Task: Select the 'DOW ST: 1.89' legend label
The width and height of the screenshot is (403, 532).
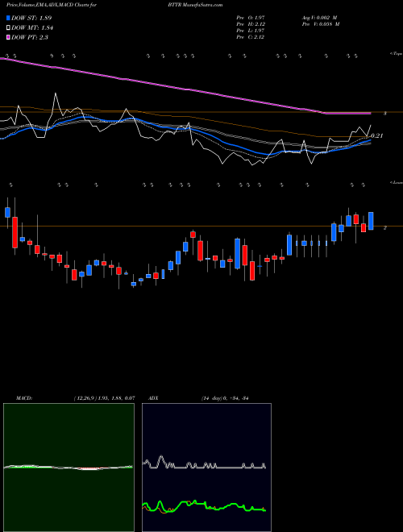Action: pos(31,18)
